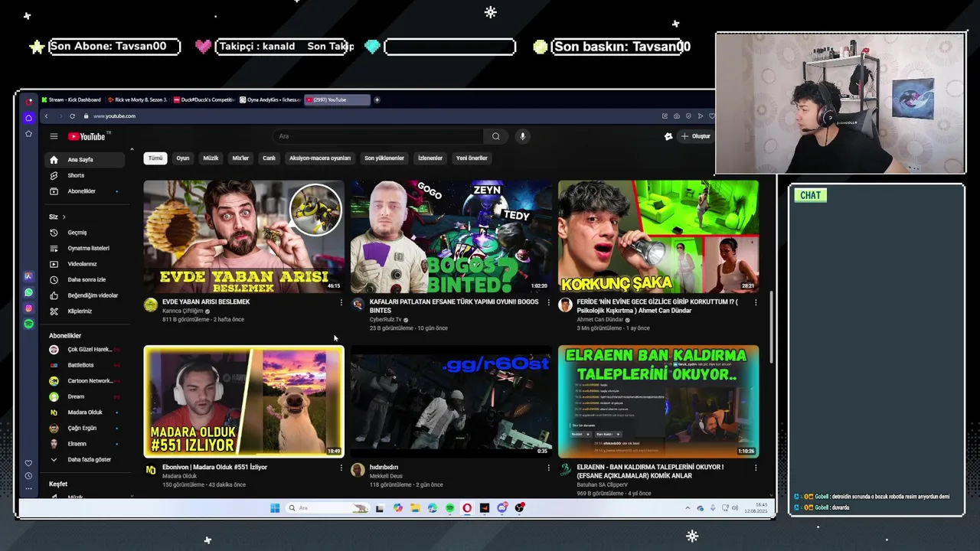The image size is (980, 551).
Task: Open Klipleriniz in the sidebar
Action: [84, 311]
